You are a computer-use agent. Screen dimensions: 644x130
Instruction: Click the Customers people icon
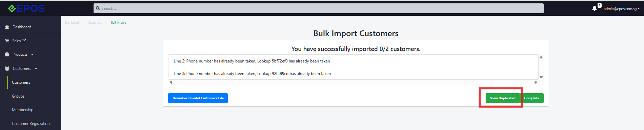7,69
